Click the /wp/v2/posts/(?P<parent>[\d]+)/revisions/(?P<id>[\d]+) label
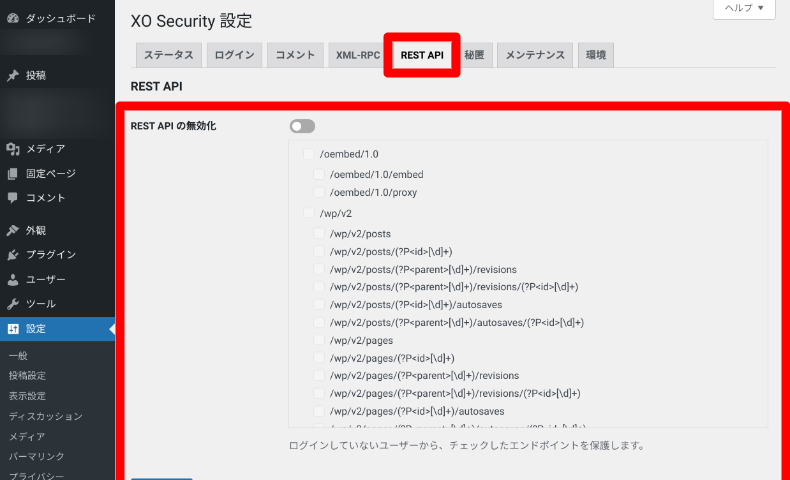Screen dimensions: 790x480 point(454,287)
